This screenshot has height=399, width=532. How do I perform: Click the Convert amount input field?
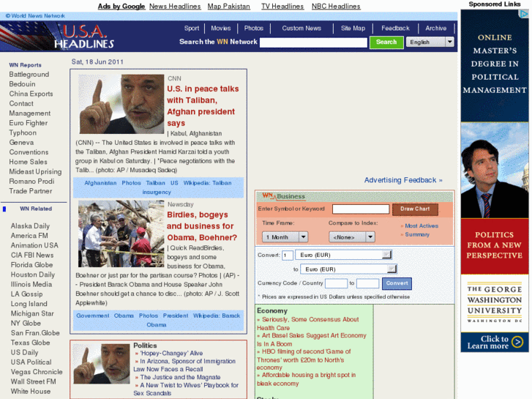coord(288,255)
